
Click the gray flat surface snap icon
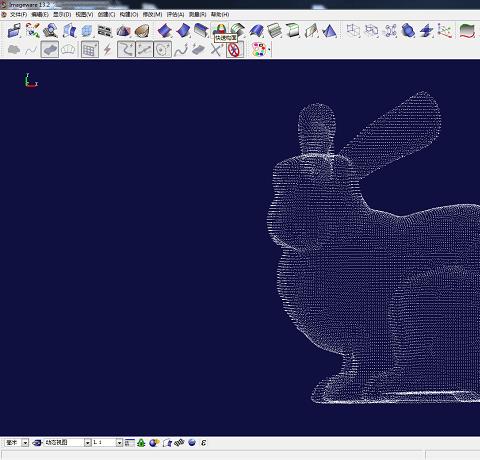coord(198,50)
